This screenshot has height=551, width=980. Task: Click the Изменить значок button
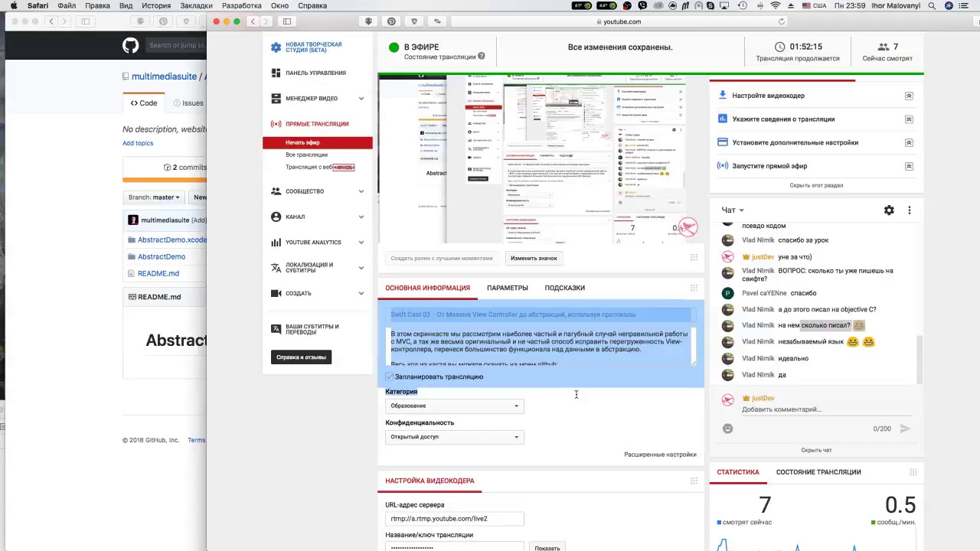(x=534, y=258)
